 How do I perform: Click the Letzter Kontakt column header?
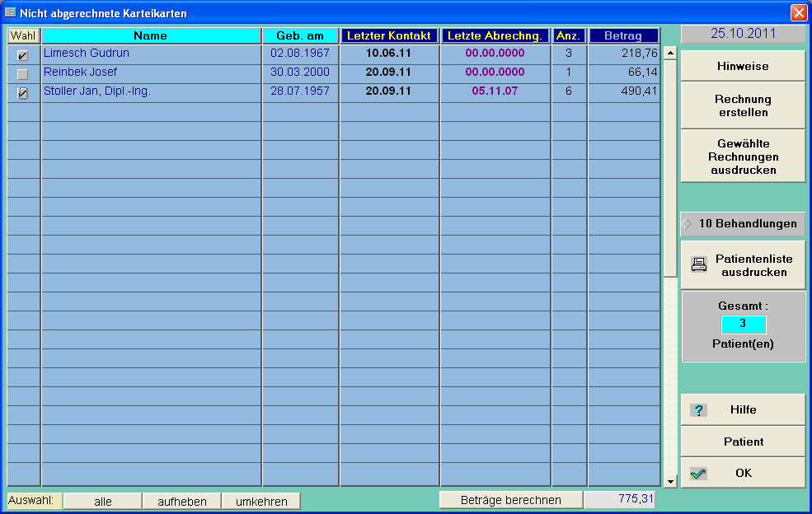tap(389, 35)
